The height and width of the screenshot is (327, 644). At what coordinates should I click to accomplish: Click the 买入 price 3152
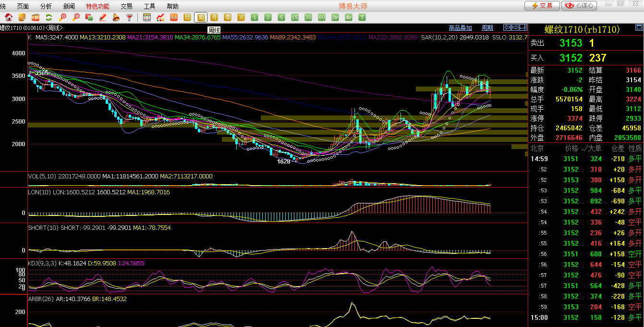pyautogui.click(x=571, y=58)
